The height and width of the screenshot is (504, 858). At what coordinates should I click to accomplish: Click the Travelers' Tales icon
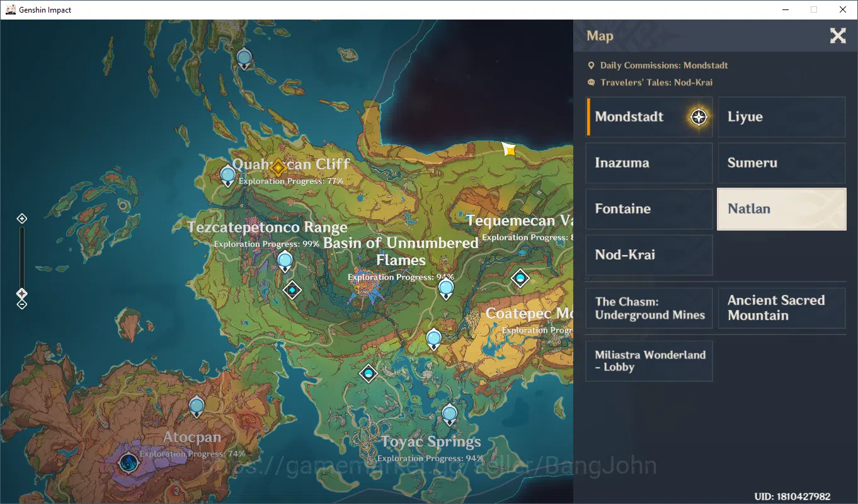591,83
